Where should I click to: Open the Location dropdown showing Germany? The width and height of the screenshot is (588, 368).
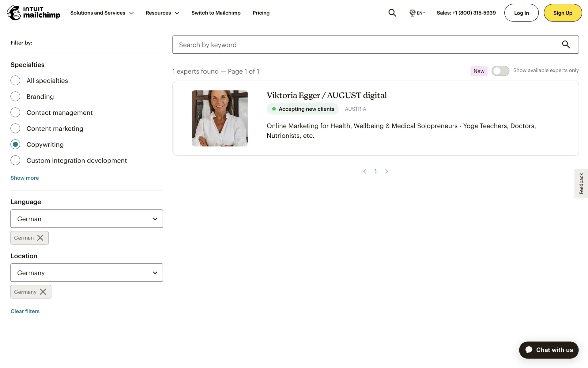tap(87, 273)
